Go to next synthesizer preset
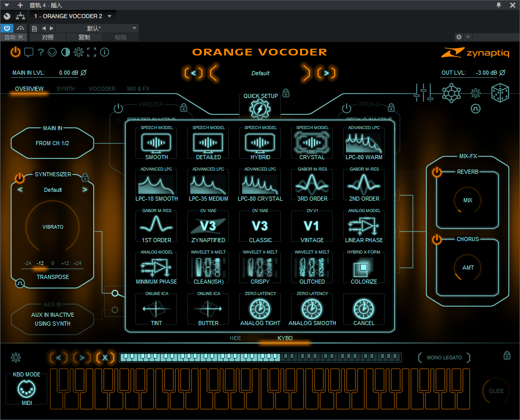520x420 pixels. point(85,189)
